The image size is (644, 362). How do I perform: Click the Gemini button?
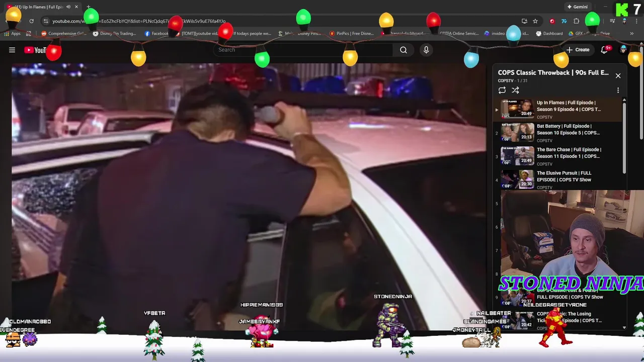pos(577,7)
